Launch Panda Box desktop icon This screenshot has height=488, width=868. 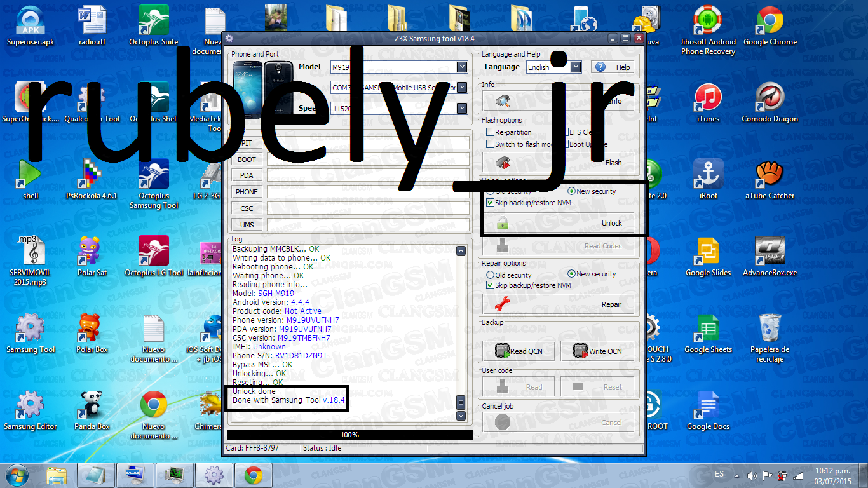click(x=92, y=410)
